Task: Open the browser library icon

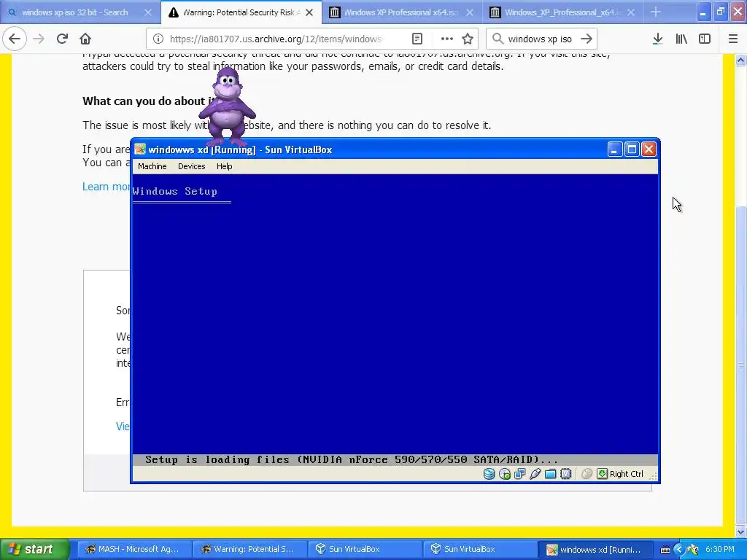Action: click(x=681, y=39)
